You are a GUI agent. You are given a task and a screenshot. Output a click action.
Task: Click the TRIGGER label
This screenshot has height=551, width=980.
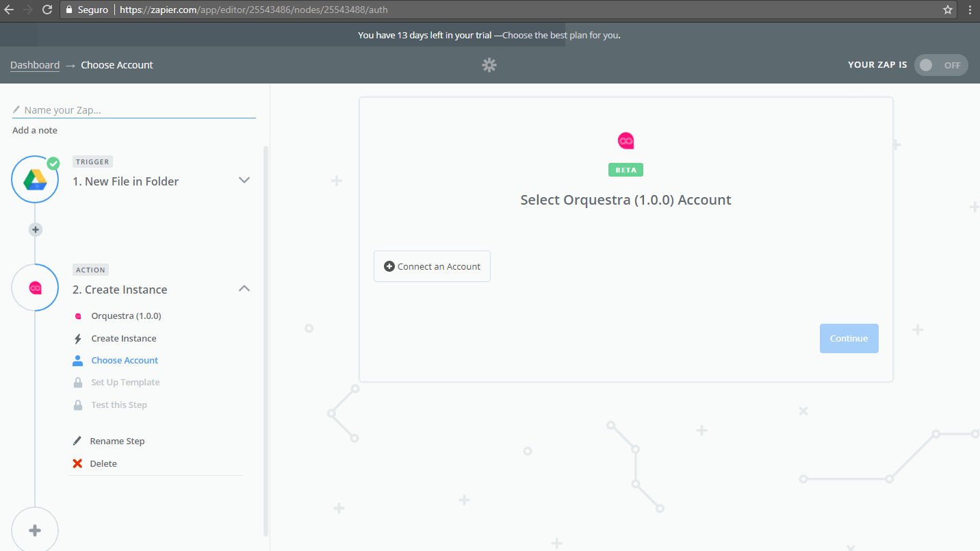(x=92, y=162)
